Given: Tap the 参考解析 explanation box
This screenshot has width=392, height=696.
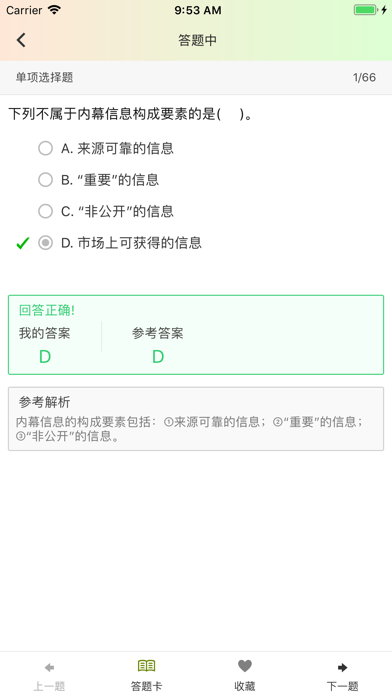Looking at the screenshot, I should click(196, 419).
